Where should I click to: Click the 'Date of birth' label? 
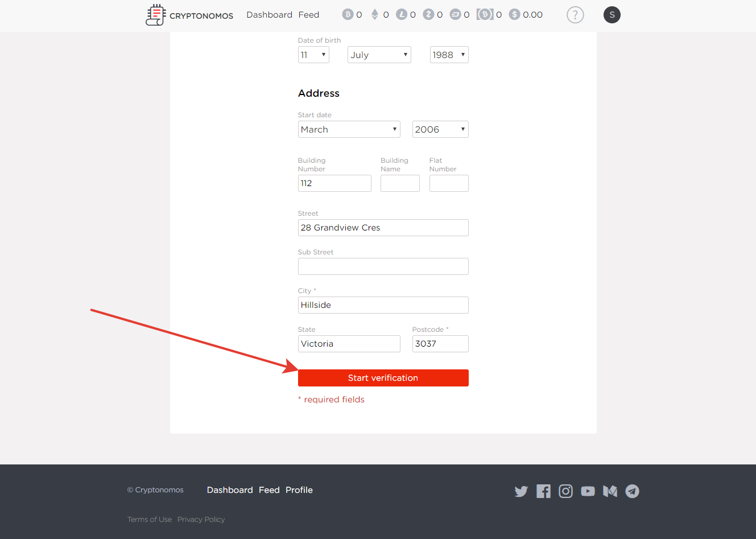click(319, 40)
